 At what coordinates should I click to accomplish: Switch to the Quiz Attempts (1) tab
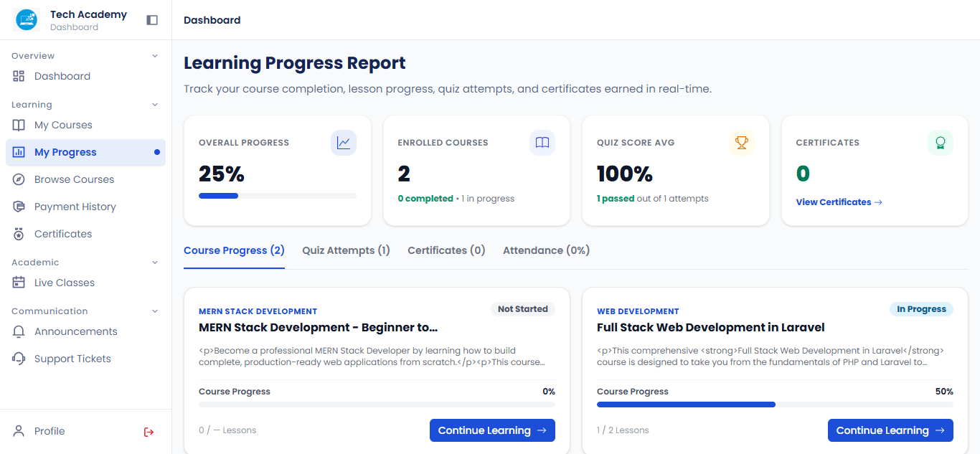346,250
